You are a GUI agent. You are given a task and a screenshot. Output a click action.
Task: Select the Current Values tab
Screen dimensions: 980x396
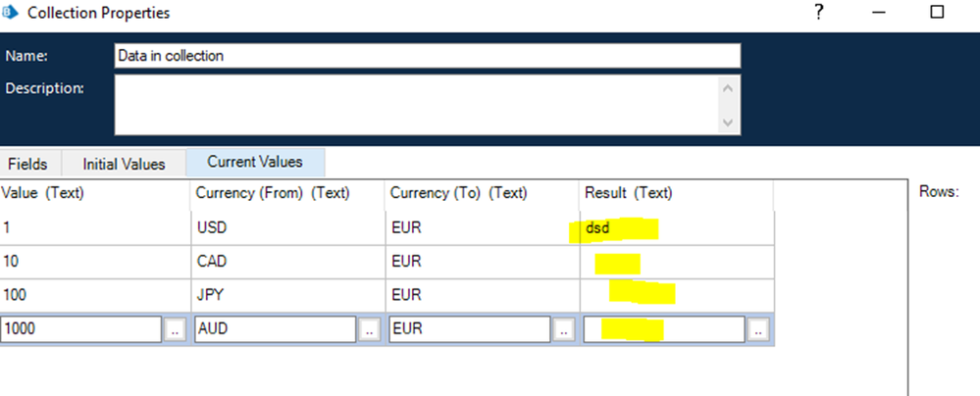(255, 163)
